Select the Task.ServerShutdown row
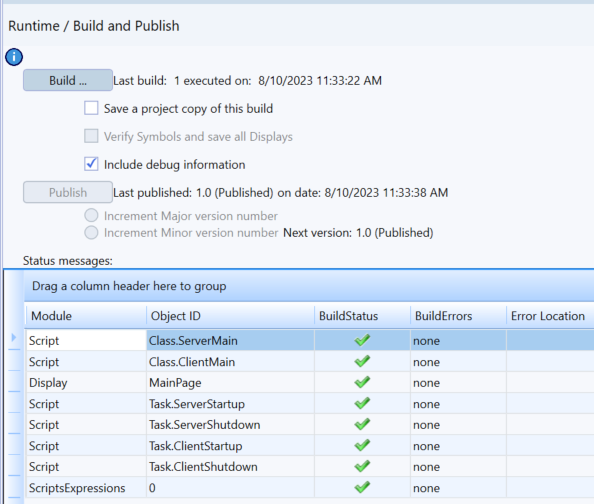The height and width of the screenshot is (504, 595). pyautogui.click(x=310, y=424)
